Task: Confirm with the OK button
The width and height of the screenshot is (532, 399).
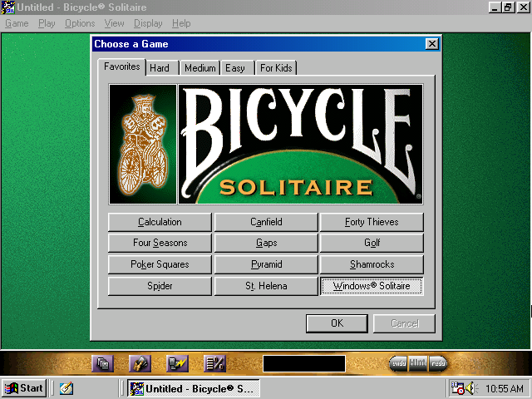Action: tap(337, 323)
